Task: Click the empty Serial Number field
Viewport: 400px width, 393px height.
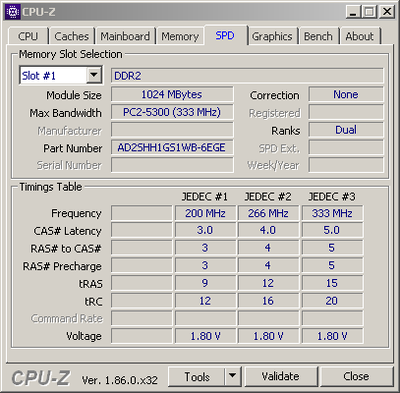Action: [x=172, y=165]
